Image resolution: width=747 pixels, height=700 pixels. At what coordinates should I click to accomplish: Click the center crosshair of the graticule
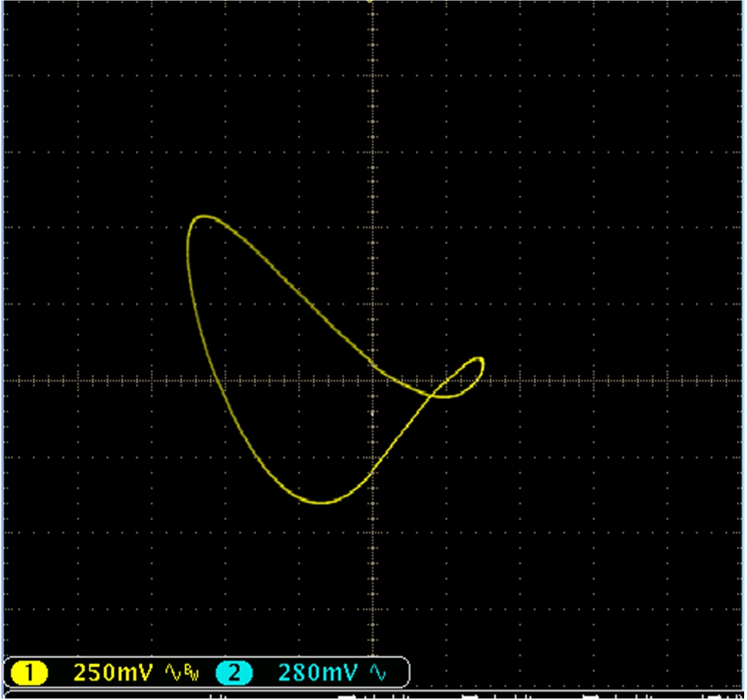[372, 379]
